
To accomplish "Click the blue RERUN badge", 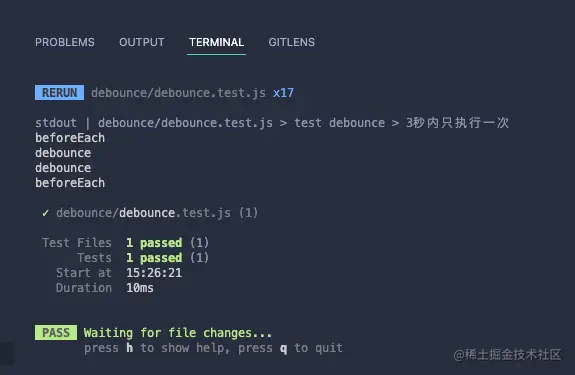I will click(59, 93).
